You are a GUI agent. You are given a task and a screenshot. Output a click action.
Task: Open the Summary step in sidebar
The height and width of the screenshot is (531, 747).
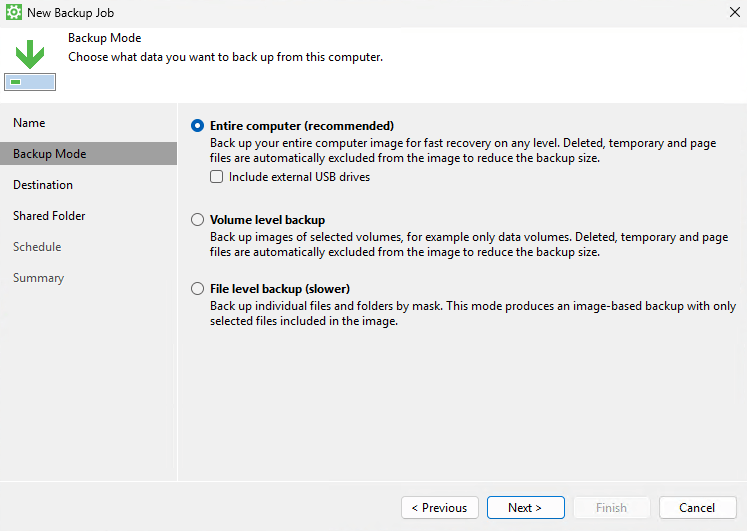point(38,278)
